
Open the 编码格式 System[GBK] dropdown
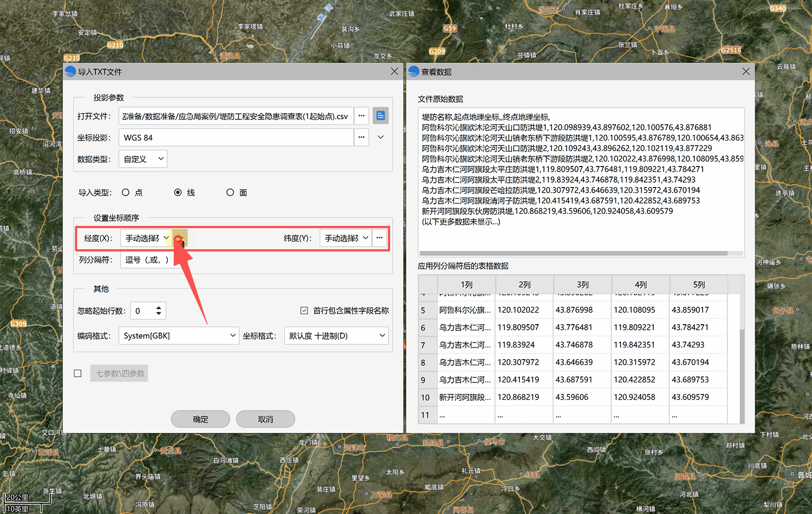coord(179,335)
